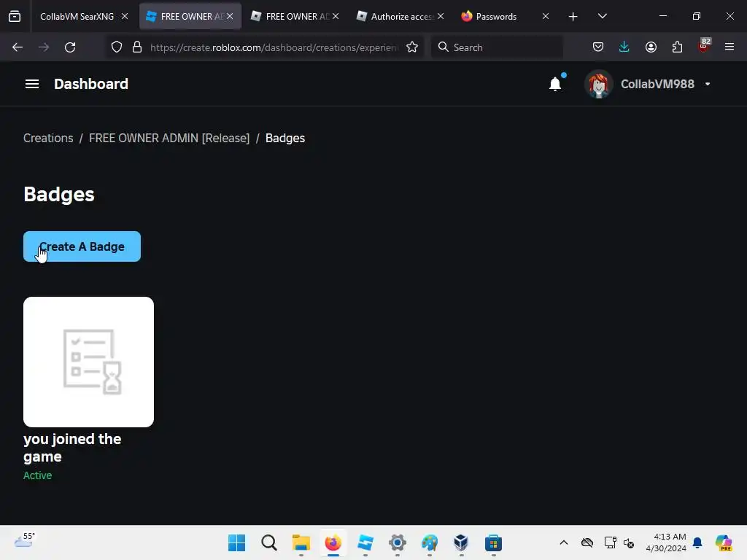
Task: Show hidden system tray icons
Action: pos(564,542)
